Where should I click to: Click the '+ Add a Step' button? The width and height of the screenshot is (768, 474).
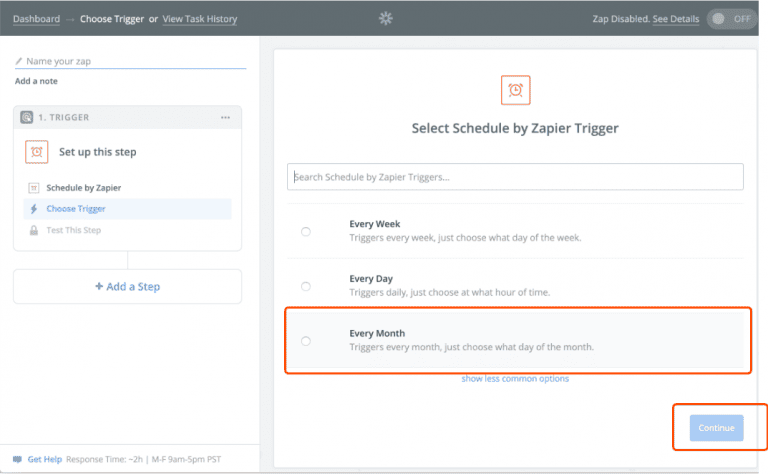[x=127, y=286]
